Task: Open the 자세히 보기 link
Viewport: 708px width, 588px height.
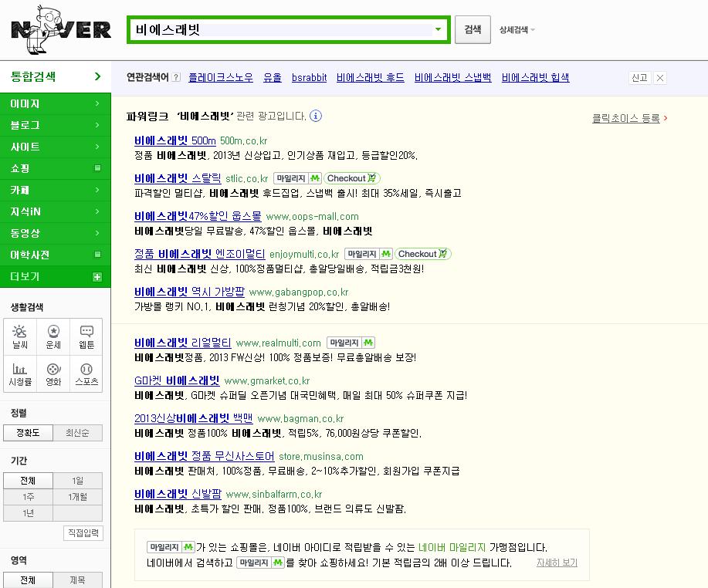Action: click(x=557, y=563)
